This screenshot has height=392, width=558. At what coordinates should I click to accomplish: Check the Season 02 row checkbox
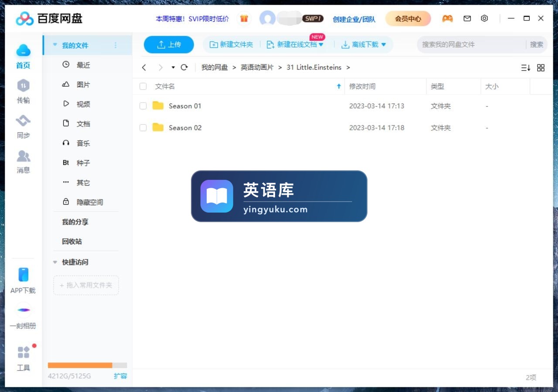click(143, 128)
